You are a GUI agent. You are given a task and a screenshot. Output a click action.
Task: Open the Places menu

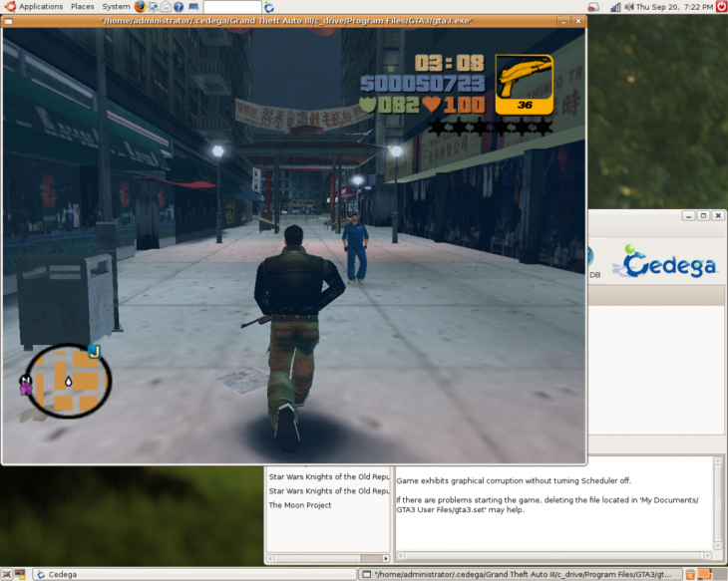(83, 7)
